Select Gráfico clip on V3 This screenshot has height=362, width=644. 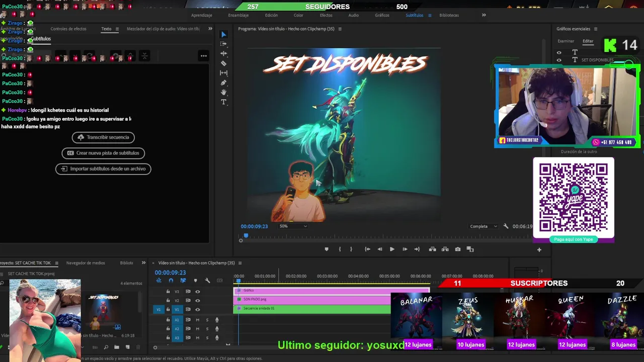[332, 291]
